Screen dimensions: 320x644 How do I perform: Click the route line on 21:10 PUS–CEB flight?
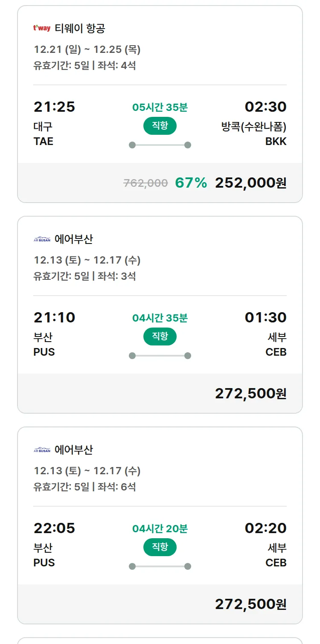[x=160, y=356]
